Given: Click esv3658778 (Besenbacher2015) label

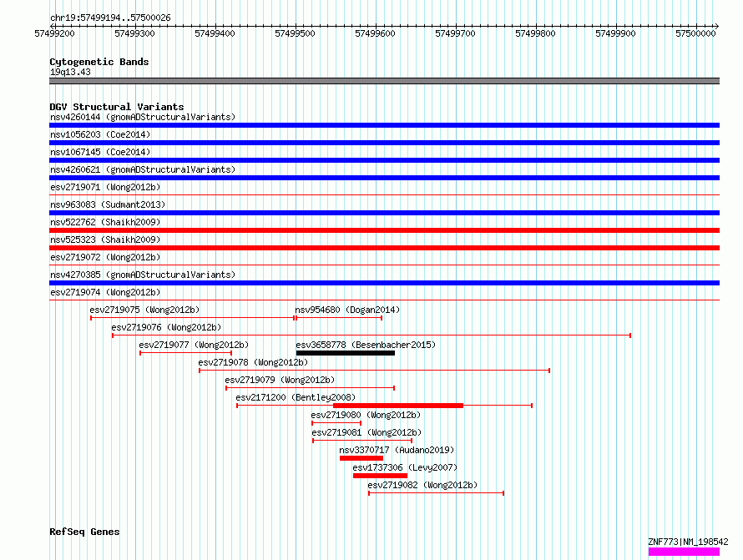Looking at the screenshot, I should 366,345.
